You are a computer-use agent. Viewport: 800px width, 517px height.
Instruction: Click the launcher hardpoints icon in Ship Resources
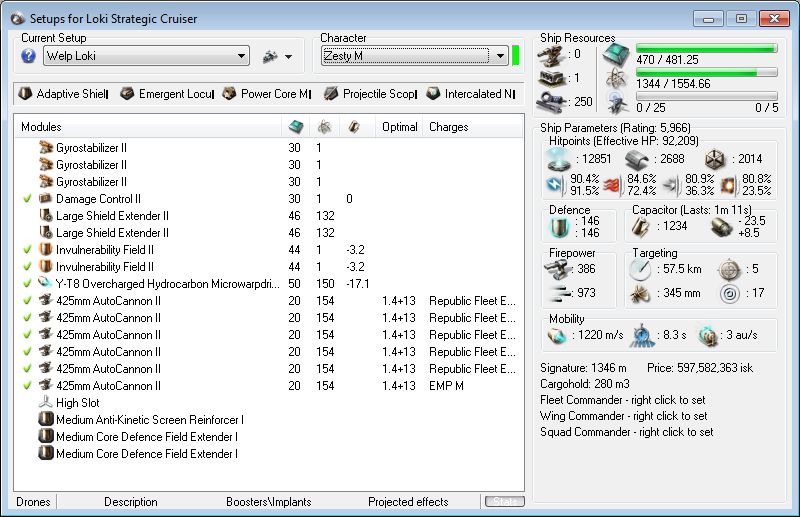point(551,78)
